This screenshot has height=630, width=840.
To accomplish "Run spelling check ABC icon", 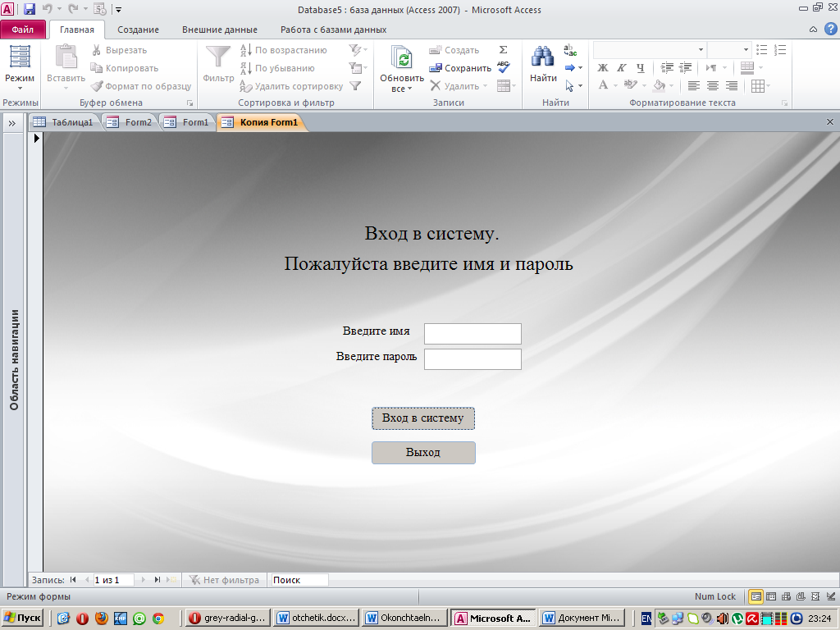I will tap(503, 67).
